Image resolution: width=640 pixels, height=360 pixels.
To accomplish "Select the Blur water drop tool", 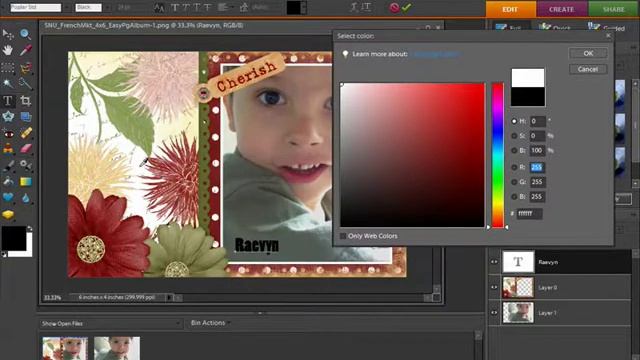I will [25, 198].
